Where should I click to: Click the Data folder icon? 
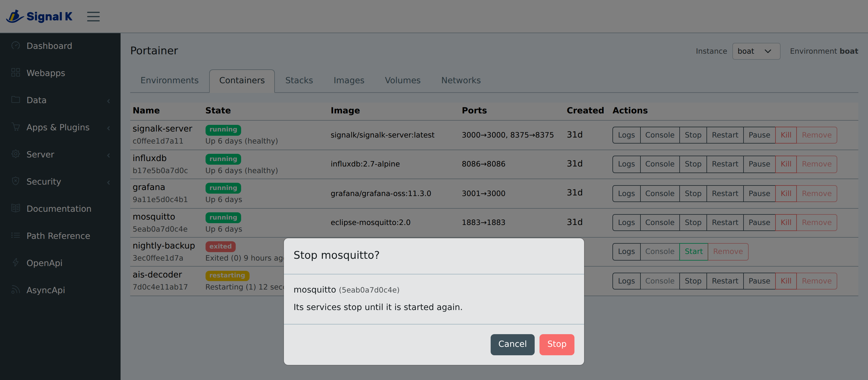coord(15,100)
